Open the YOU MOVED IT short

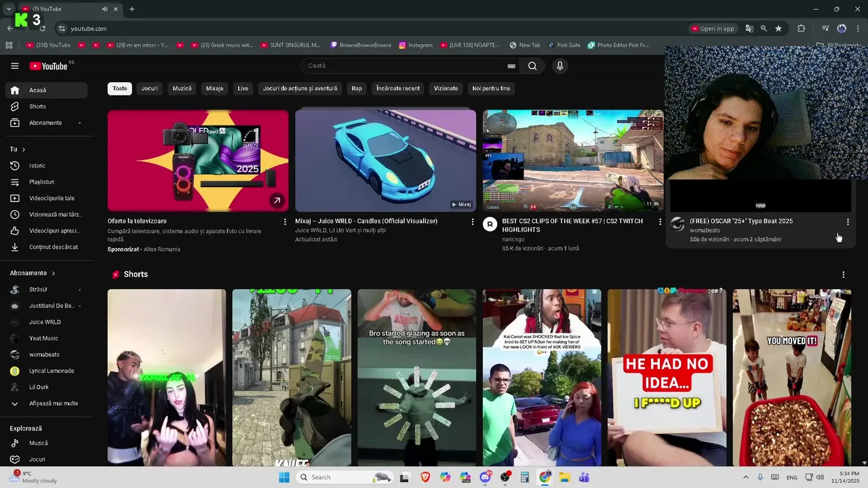(792, 378)
